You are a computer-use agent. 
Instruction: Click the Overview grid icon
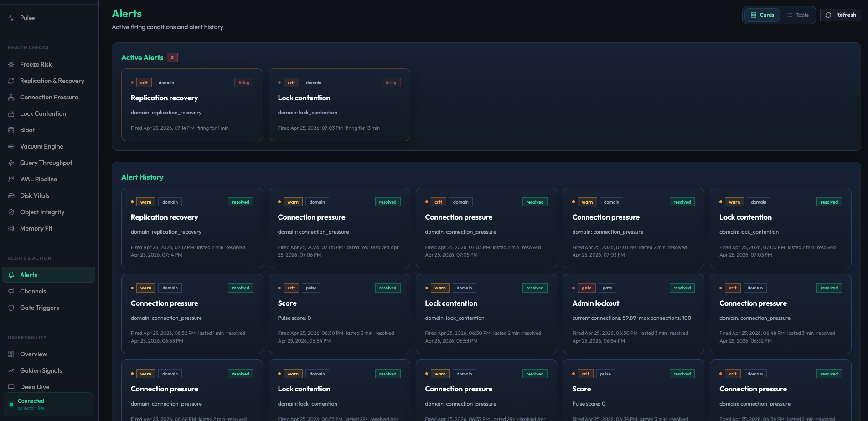point(11,354)
